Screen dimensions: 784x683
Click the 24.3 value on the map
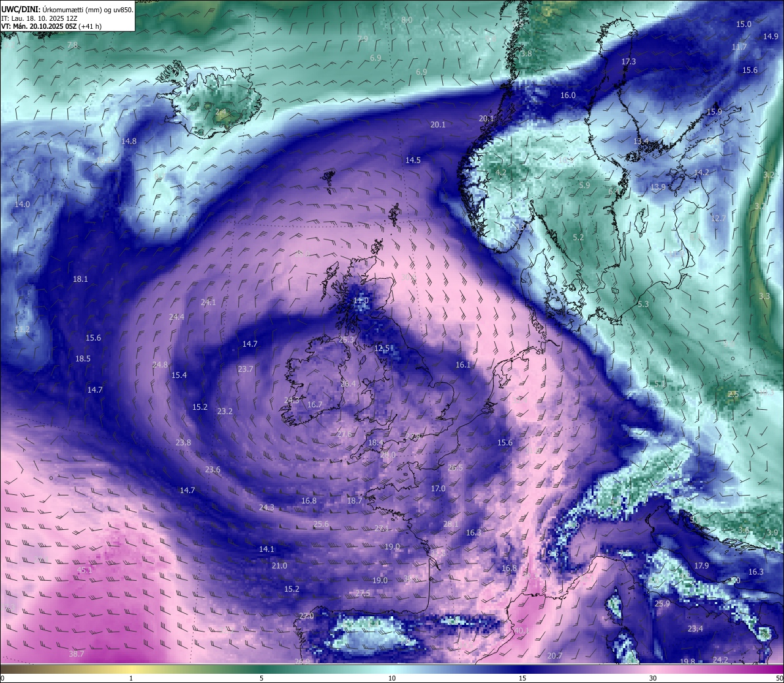click(266, 508)
